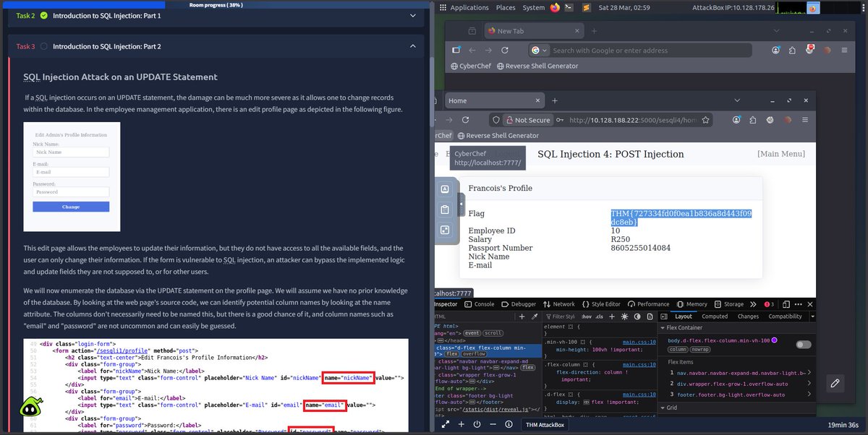The height and width of the screenshot is (435, 868).
Task: Open the terminal launcher in top panel
Action: [569, 8]
